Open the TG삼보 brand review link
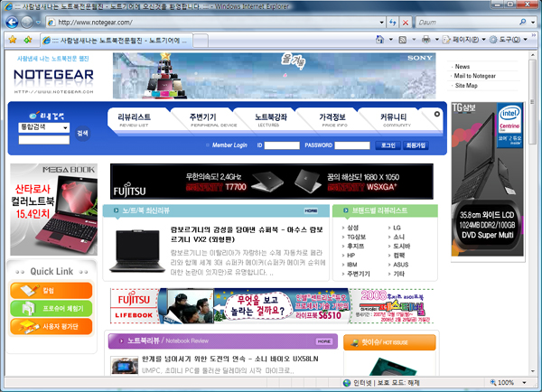 tap(357, 238)
